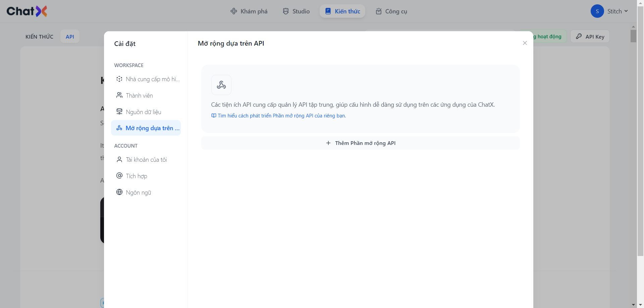Click the database icon beside Nguồn dữ liệu

tap(119, 112)
